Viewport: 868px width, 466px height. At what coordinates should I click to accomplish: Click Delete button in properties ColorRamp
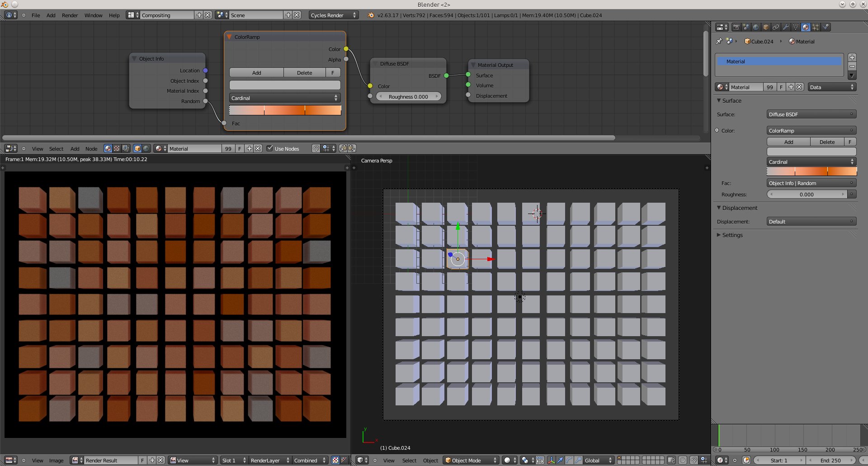click(x=827, y=142)
